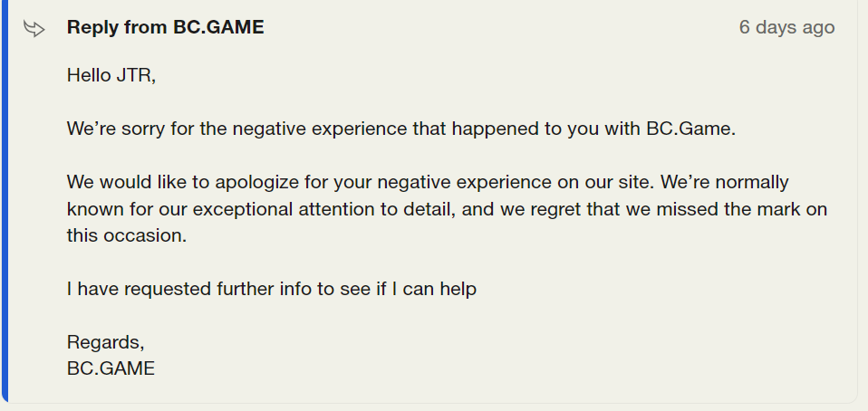
Task: Click "BC.Game." ending the sorry sentence
Action: [x=690, y=129]
